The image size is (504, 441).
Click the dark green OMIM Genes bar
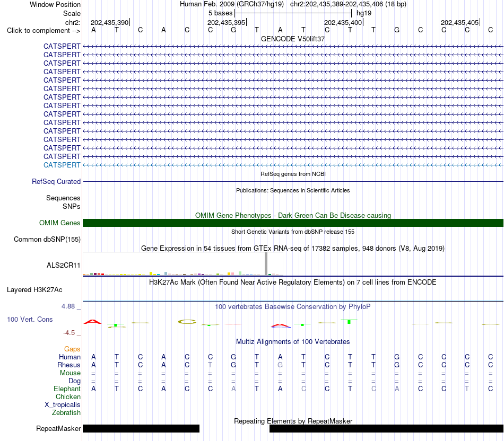293,223
